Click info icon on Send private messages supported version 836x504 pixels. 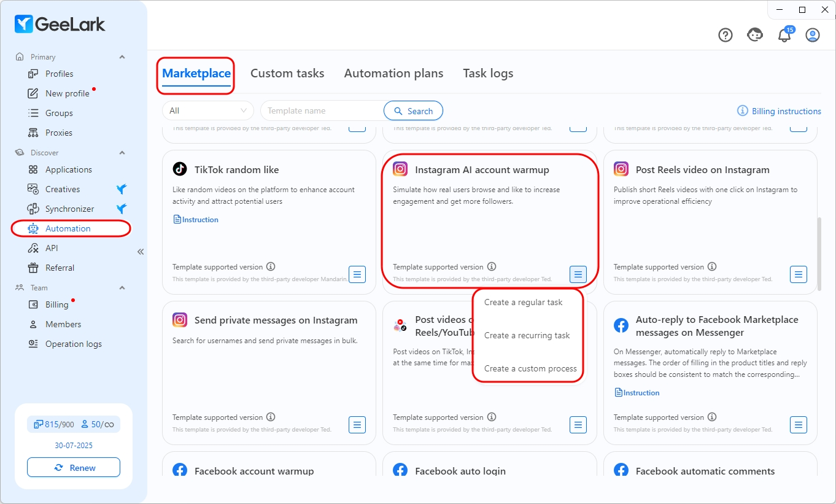[x=271, y=417]
